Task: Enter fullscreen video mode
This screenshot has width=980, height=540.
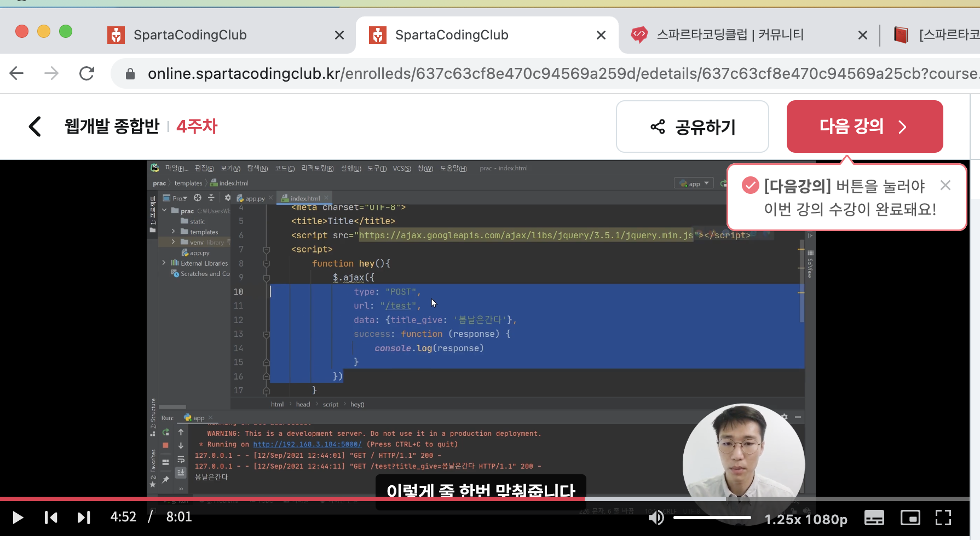Action: coord(943,518)
